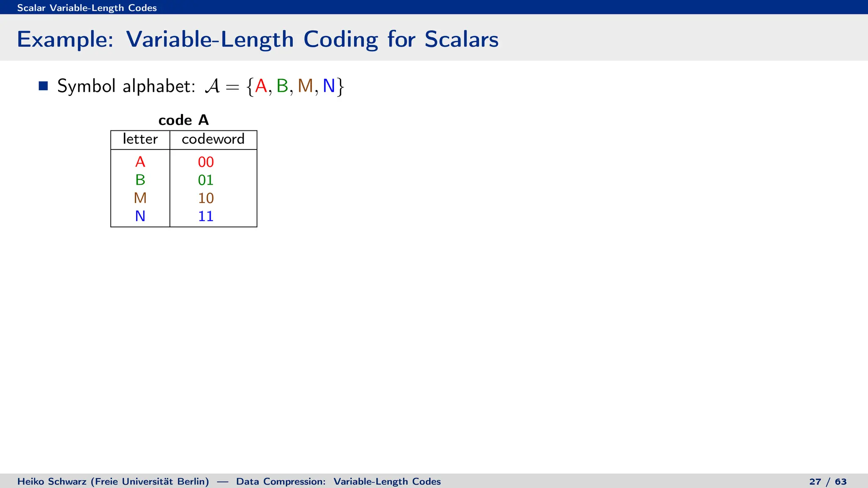
Task: Click the codeword 11
Action: pos(206,216)
